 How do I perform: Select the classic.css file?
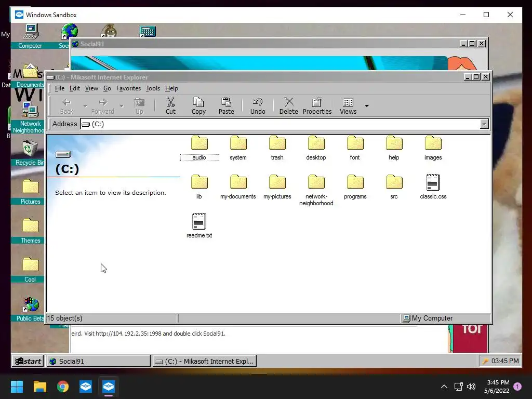(x=433, y=187)
